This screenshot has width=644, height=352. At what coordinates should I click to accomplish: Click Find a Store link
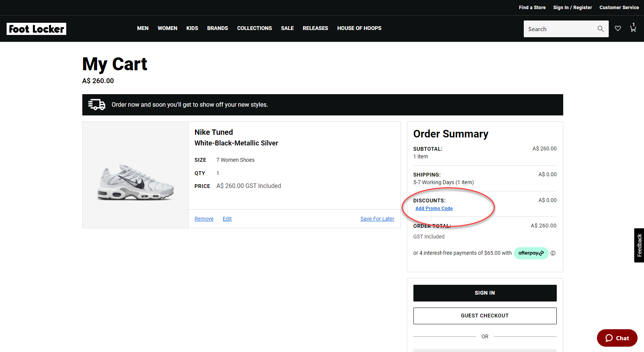pos(532,8)
